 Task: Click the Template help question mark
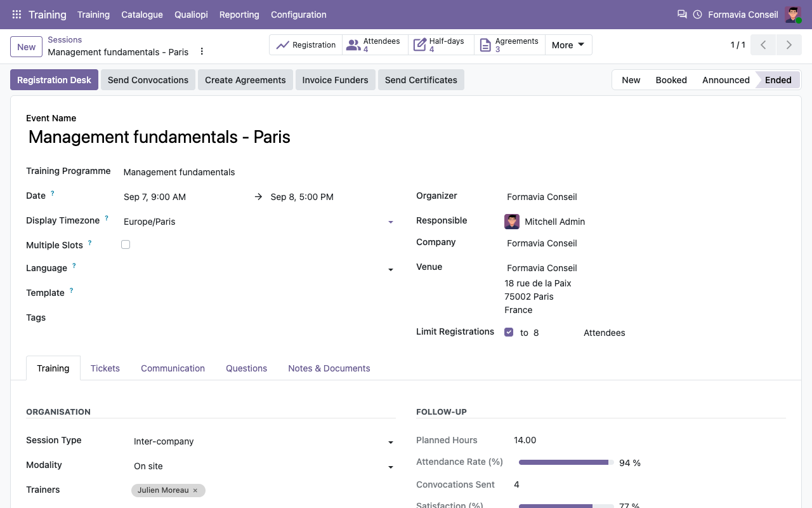[71, 290]
